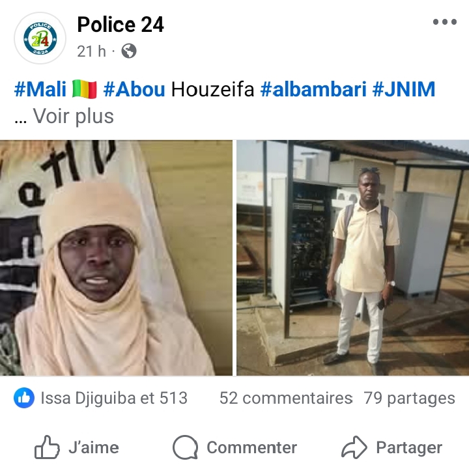Expand post text with Voir plus
Image resolution: width=469 pixels, height=476 pixels.
(x=73, y=116)
